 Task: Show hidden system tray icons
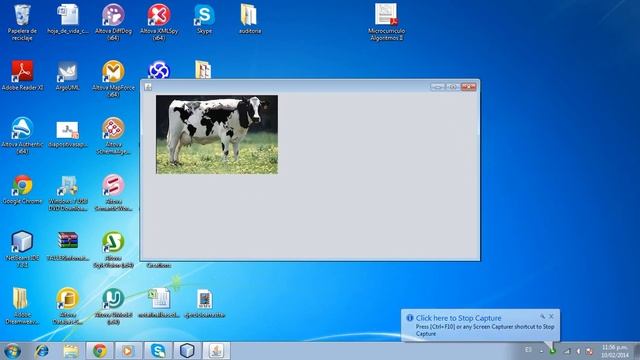click(x=541, y=351)
